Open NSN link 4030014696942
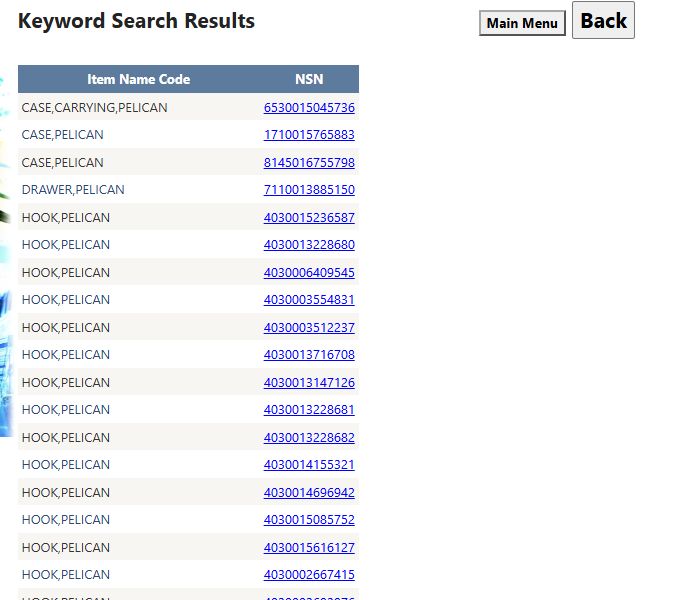Viewport: 700px width, 600px height. [x=309, y=492]
